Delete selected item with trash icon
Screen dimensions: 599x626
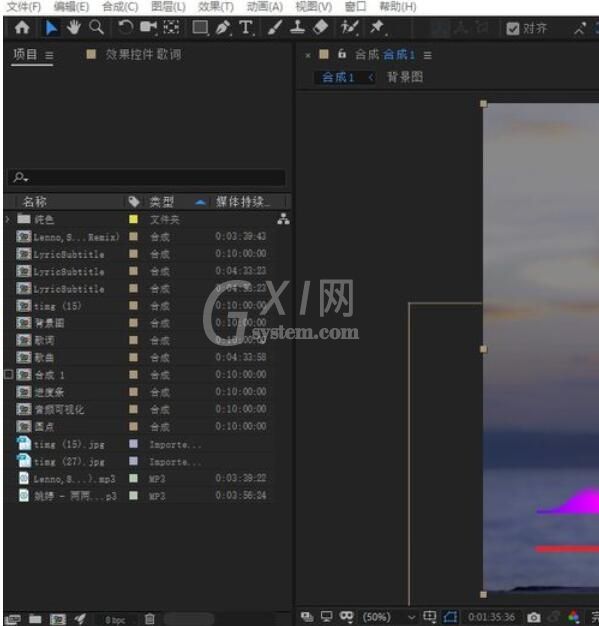tap(149, 619)
